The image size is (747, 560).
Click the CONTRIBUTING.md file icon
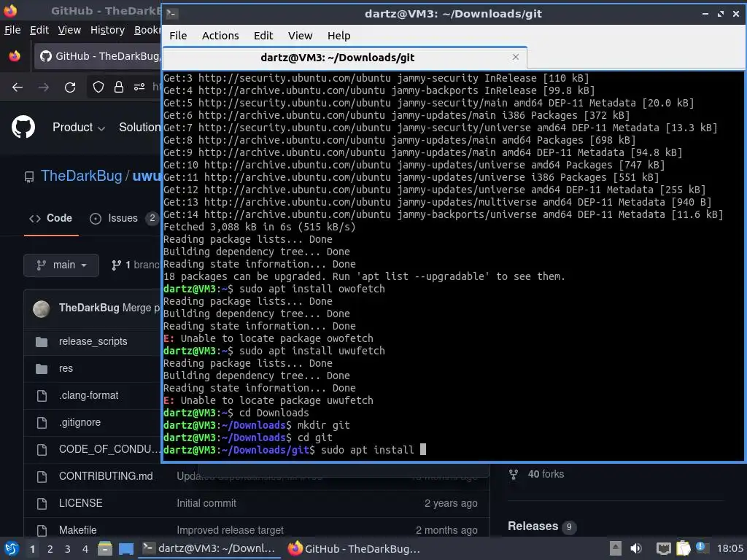click(x=42, y=476)
